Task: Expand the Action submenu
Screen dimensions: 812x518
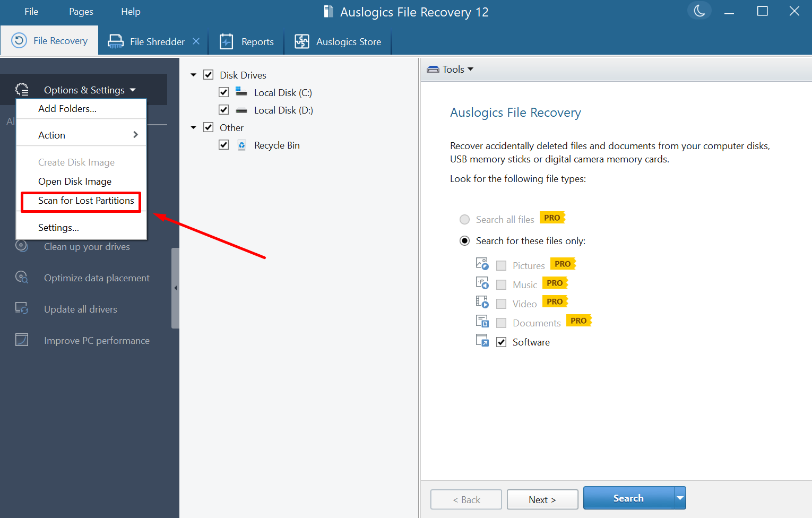Action: pos(81,135)
